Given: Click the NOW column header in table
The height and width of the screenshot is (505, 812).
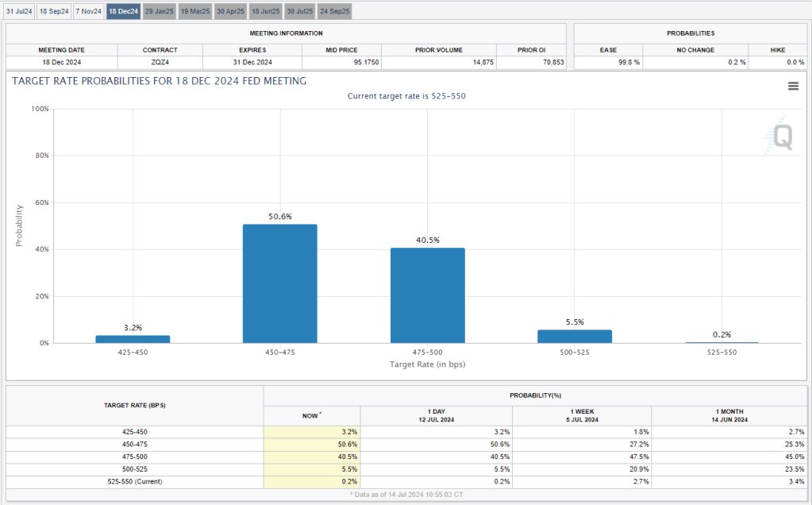Looking at the screenshot, I should tap(312, 415).
